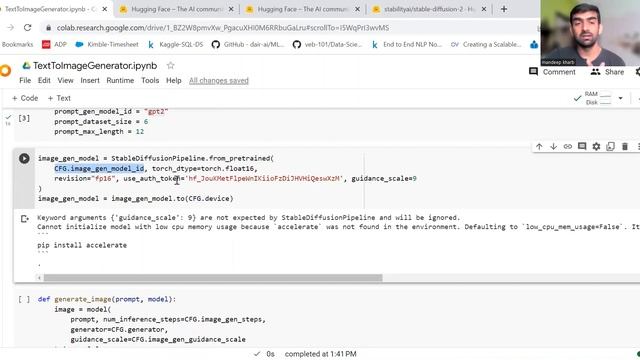640x360 pixels.
Task: Open veb-101/Data-Scie bookmark
Action: 328,44
